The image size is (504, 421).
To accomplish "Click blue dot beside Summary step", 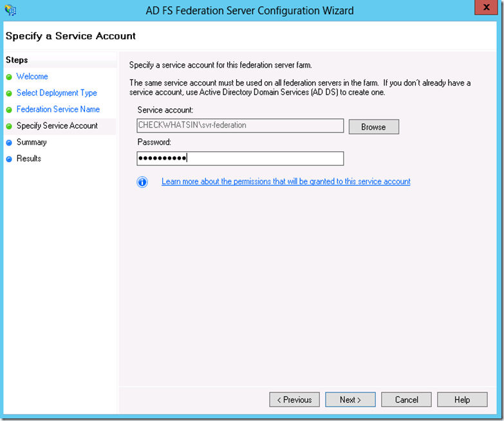I will pyautogui.click(x=9, y=143).
